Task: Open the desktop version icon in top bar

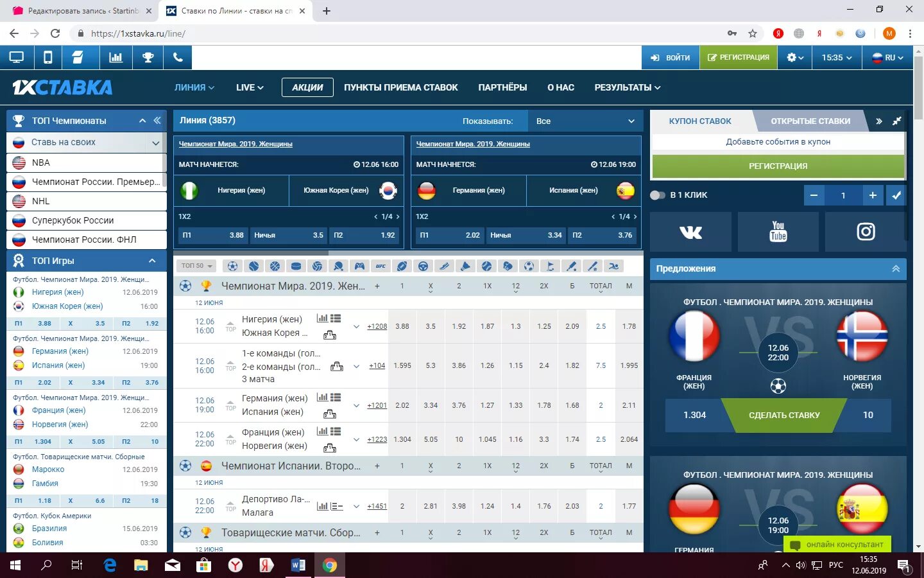Action: coord(16,57)
